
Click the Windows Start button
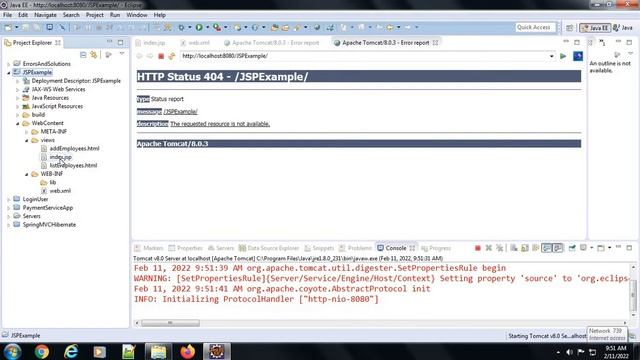click(x=12, y=351)
